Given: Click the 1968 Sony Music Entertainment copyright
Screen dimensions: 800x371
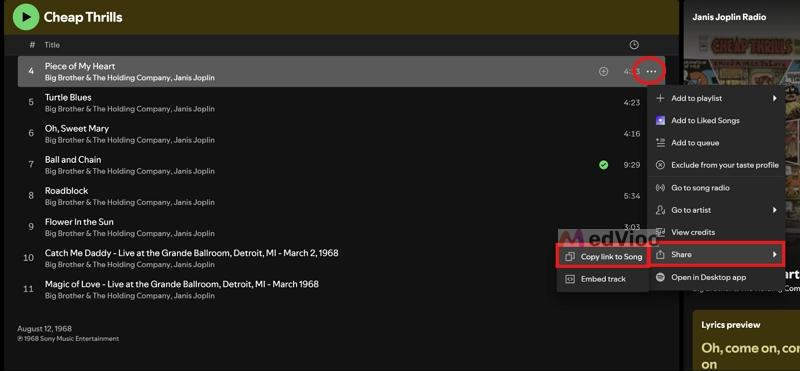Looking at the screenshot, I should pos(68,338).
